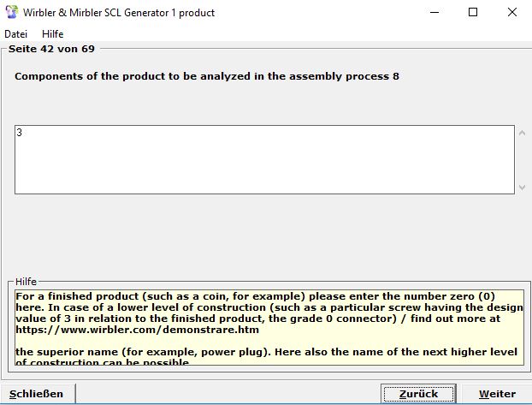Click the scrollbar track of the text field
The image size is (532, 405).
[523, 160]
